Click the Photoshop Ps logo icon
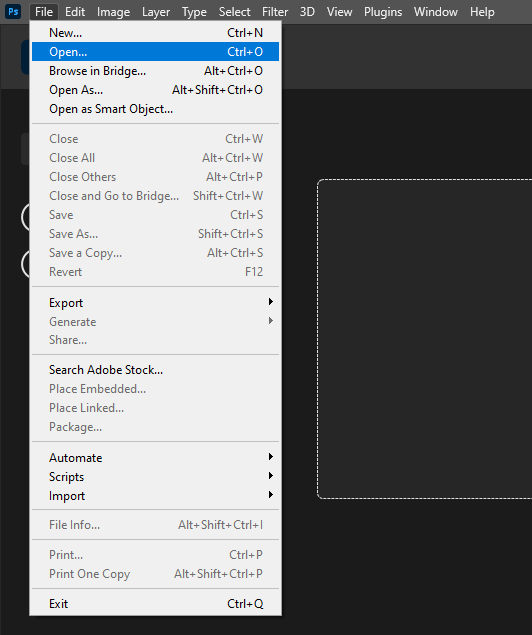The height and width of the screenshot is (635, 532). 13,11
